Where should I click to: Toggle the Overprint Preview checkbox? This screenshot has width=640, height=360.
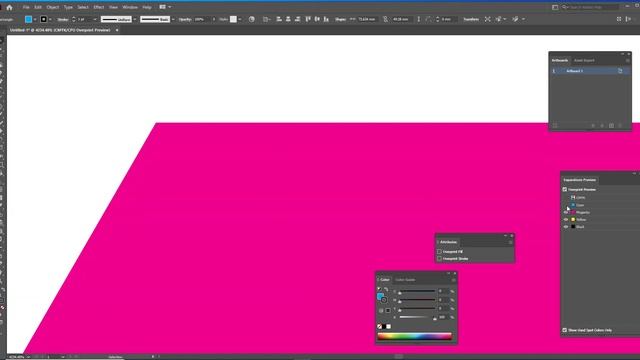[565, 189]
